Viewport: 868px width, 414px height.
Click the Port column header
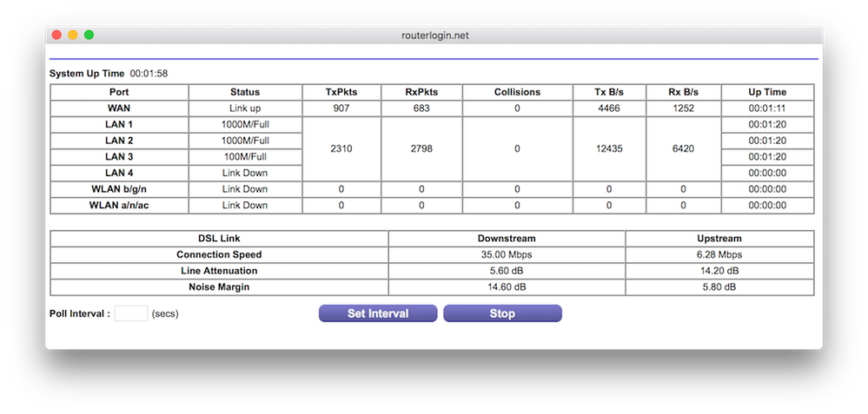point(119,92)
